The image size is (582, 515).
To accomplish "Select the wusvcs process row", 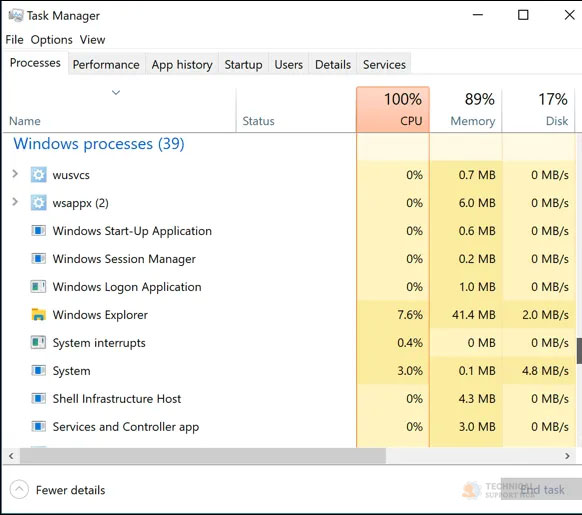I will tap(290, 175).
